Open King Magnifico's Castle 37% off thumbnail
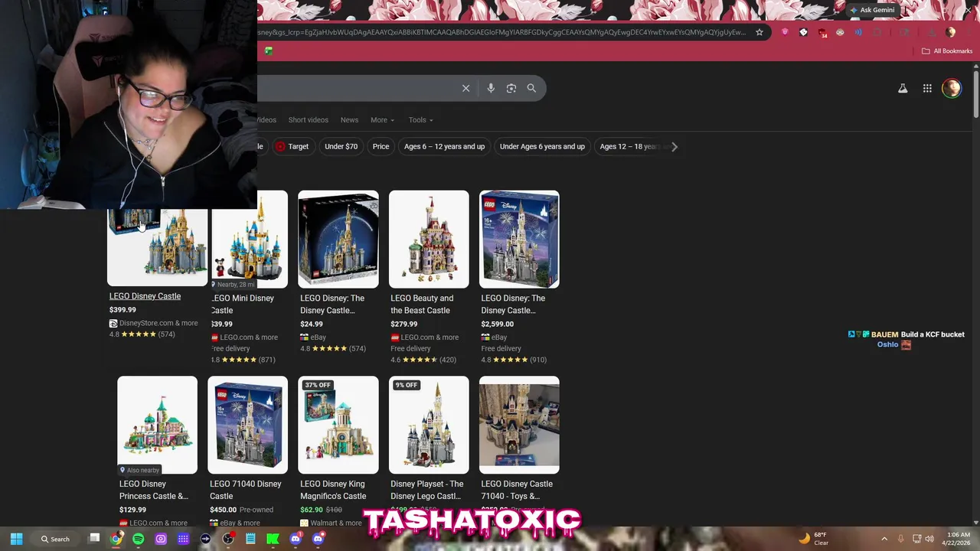This screenshot has width=980, height=551. [338, 425]
